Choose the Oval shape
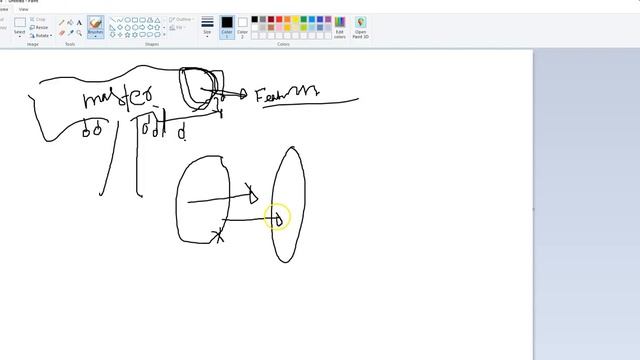The height and width of the screenshot is (360, 640). click(x=127, y=20)
